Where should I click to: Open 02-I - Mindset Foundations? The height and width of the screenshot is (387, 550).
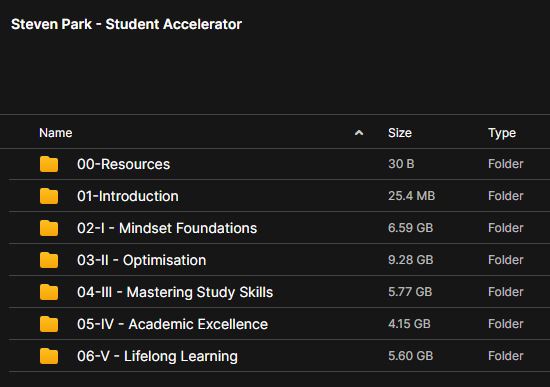point(167,228)
